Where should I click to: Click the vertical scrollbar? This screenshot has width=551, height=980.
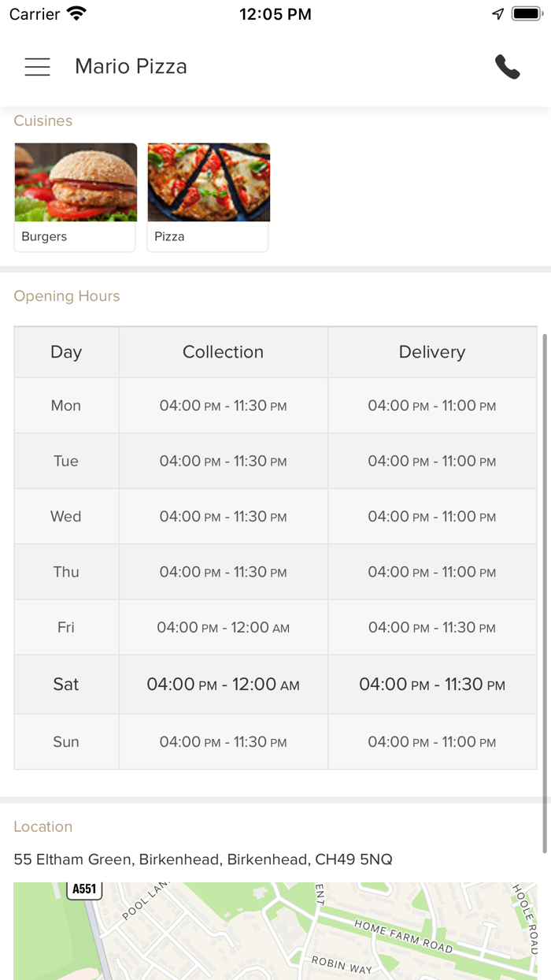(x=544, y=591)
